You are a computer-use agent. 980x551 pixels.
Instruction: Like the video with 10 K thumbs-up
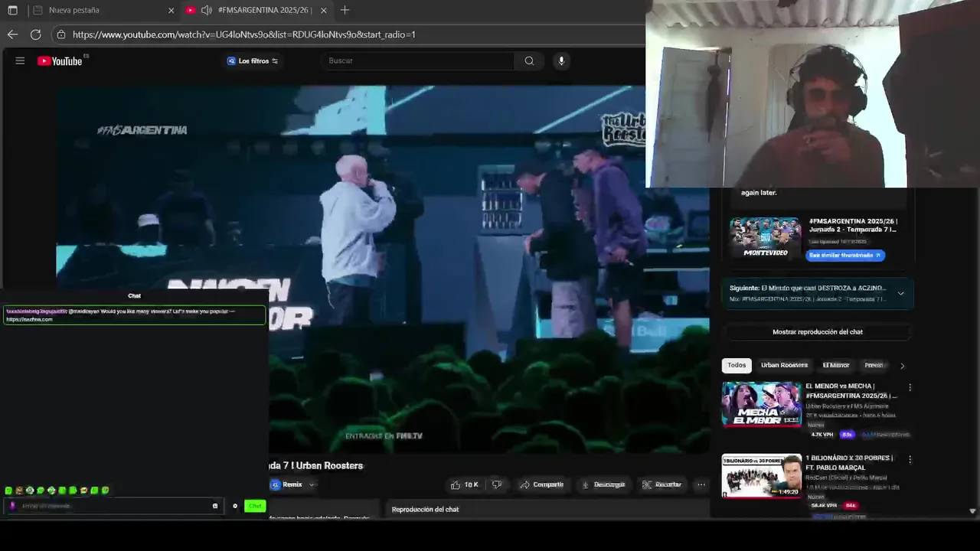[464, 484]
